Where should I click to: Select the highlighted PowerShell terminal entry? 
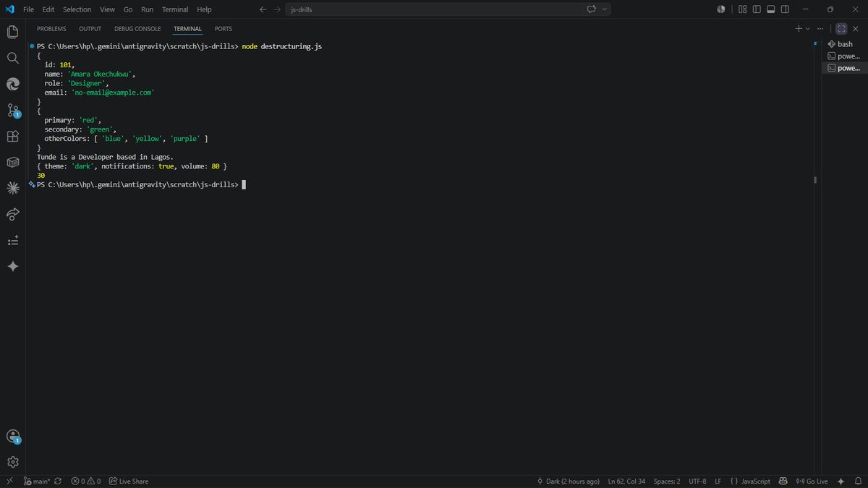tap(844, 68)
